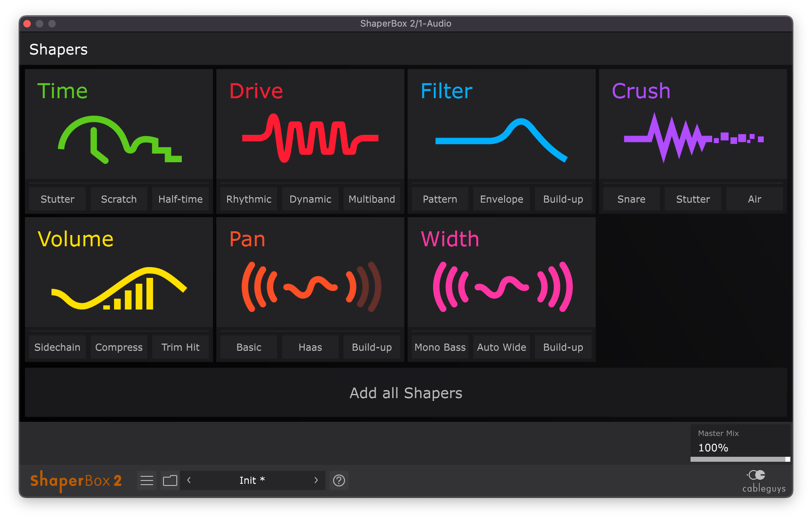Click the Shapers heading

tap(58, 49)
